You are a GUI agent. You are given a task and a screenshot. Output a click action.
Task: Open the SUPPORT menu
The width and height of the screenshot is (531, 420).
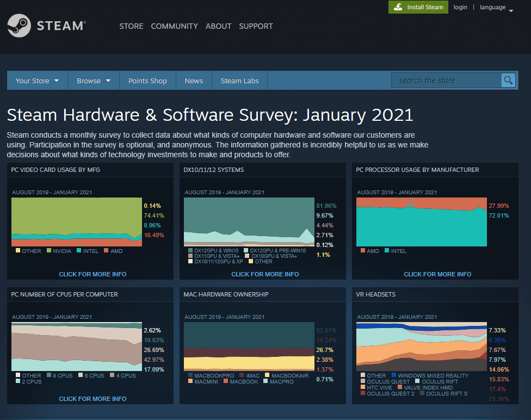(256, 26)
